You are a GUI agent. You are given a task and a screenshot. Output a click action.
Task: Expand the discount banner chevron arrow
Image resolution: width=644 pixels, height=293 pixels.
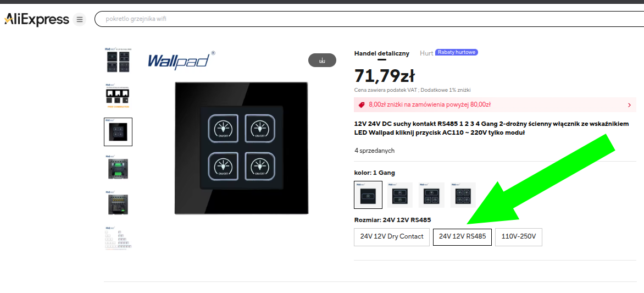(x=630, y=105)
